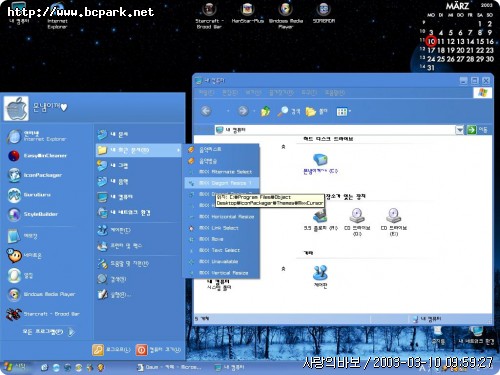Open Windows Media Player desktop icon
This screenshot has width=500, height=375.
coord(286,16)
